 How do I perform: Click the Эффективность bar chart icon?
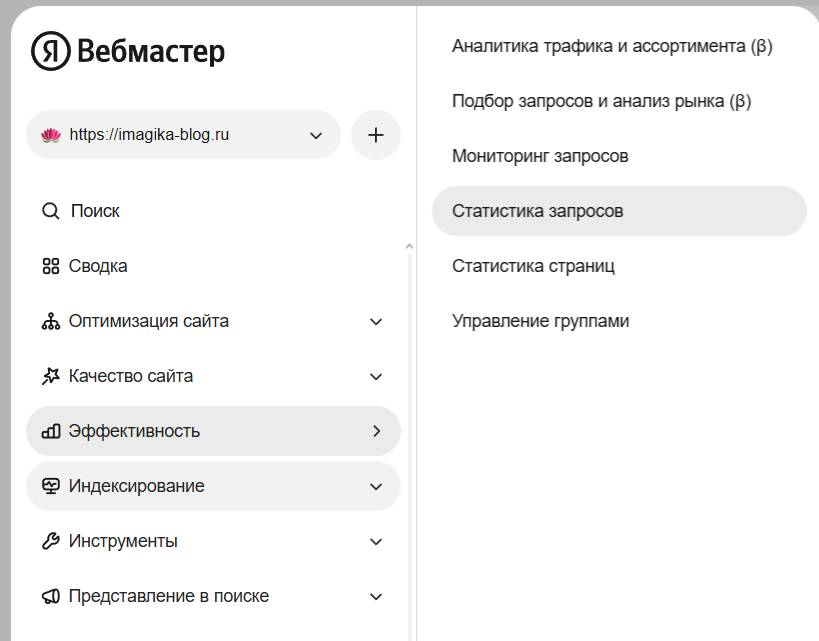(50, 431)
